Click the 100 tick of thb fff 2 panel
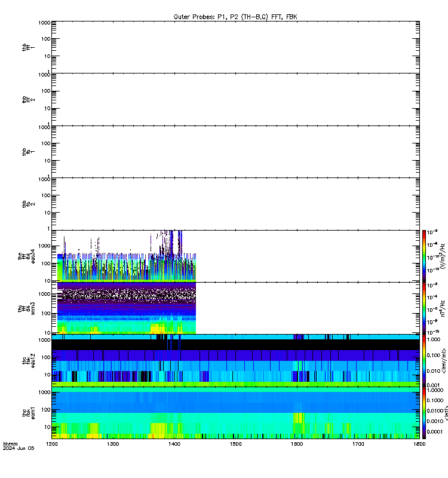448x478 pixels. 46,91
